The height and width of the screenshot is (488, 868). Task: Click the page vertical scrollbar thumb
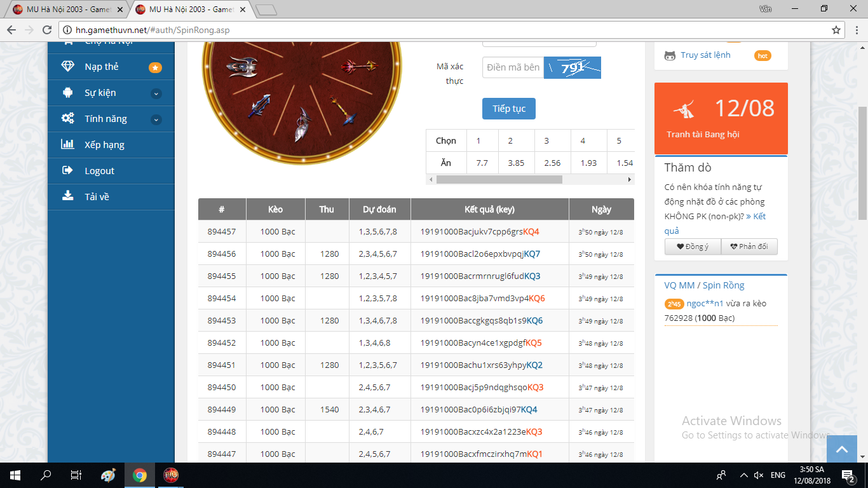pos(862,163)
